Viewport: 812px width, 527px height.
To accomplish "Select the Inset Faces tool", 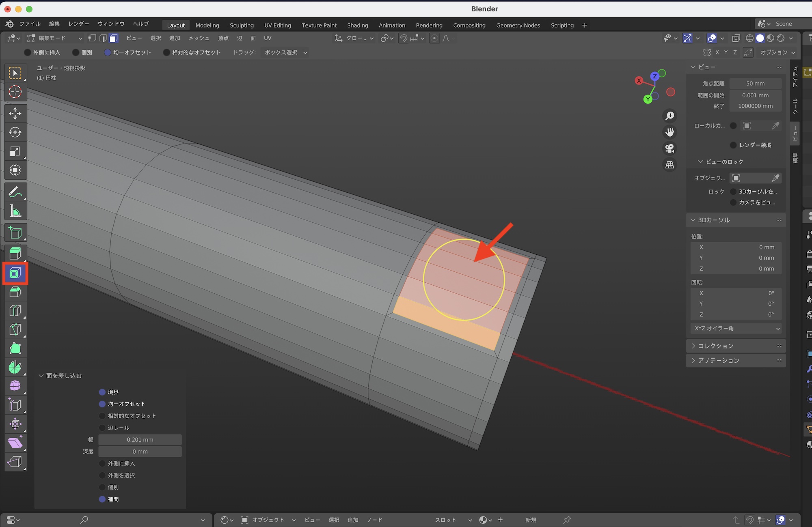I will point(15,273).
